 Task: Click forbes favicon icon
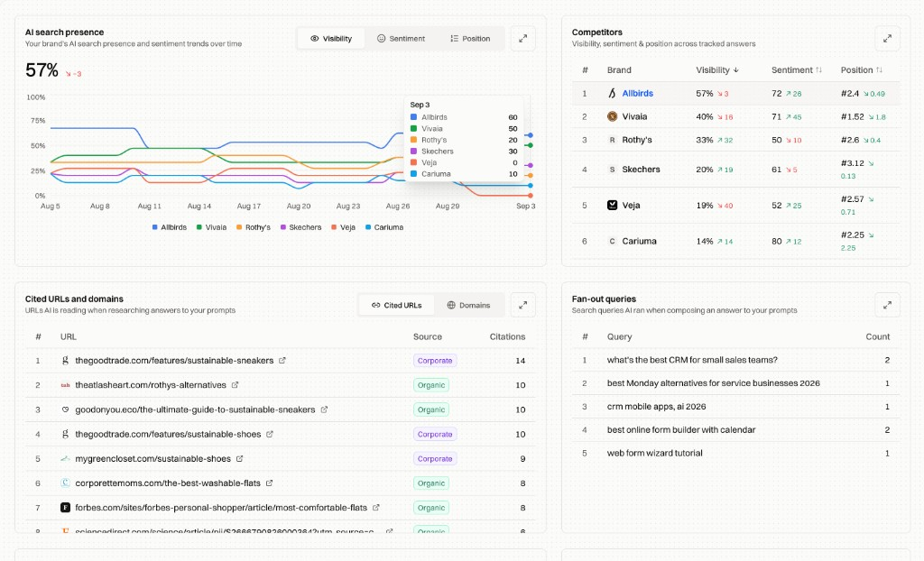(65, 508)
